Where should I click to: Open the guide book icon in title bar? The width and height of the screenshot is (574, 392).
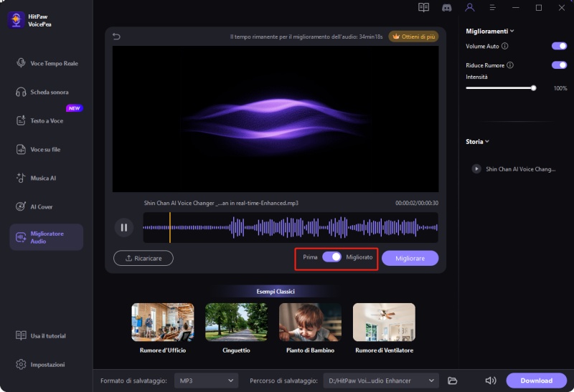tap(424, 7)
